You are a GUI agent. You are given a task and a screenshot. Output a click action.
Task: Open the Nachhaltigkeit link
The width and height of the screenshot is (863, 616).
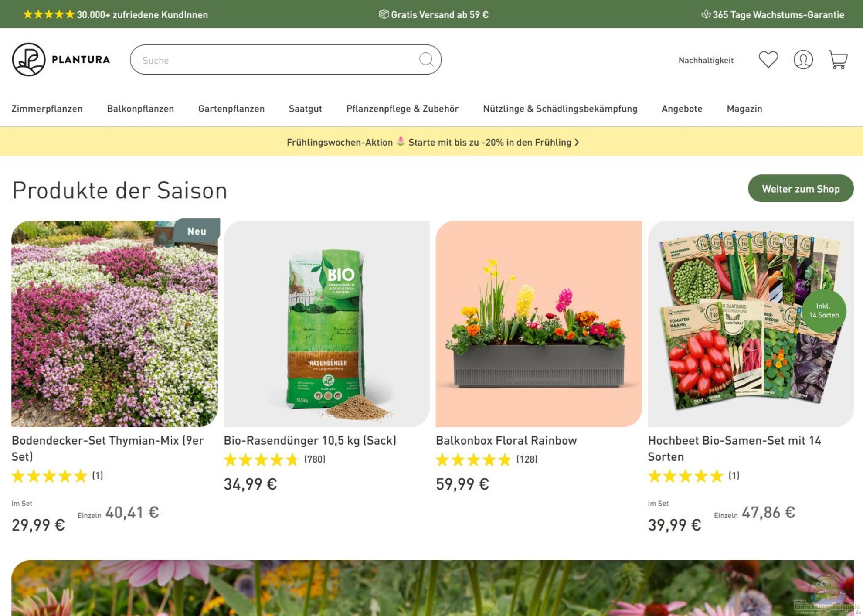pos(706,60)
